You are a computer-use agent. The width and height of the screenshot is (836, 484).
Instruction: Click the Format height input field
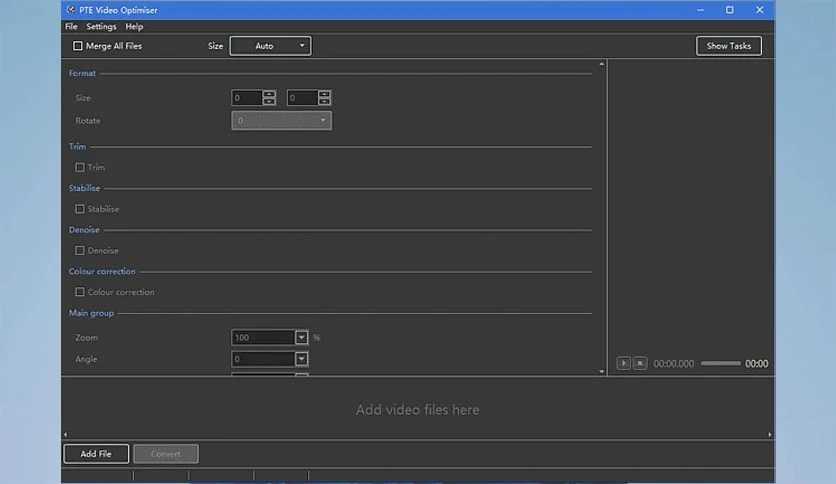point(302,98)
